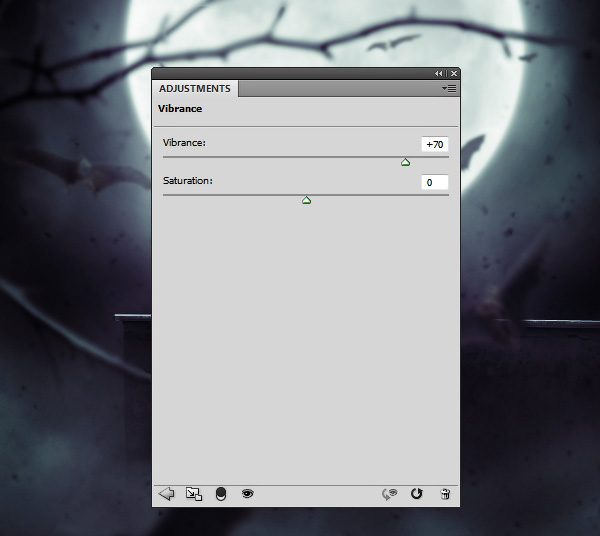Click the Saturation: label
This screenshot has height=536, width=600.
(x=188, y=181)
